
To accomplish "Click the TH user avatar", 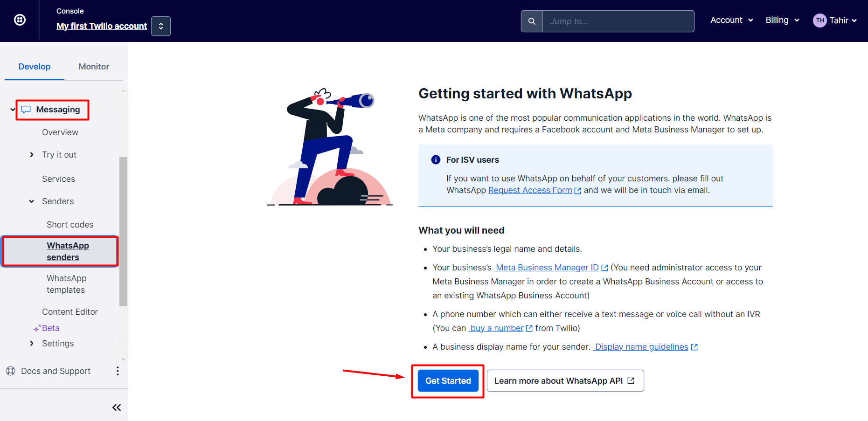I will click(819, 21).
